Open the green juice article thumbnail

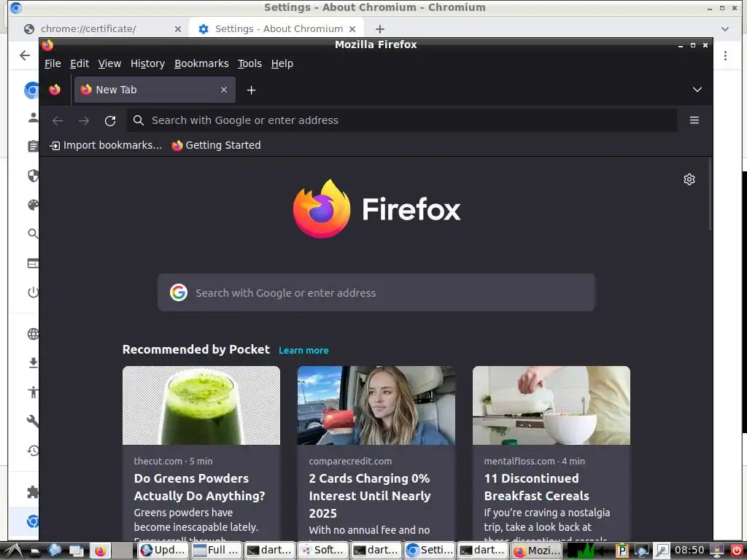201,405
